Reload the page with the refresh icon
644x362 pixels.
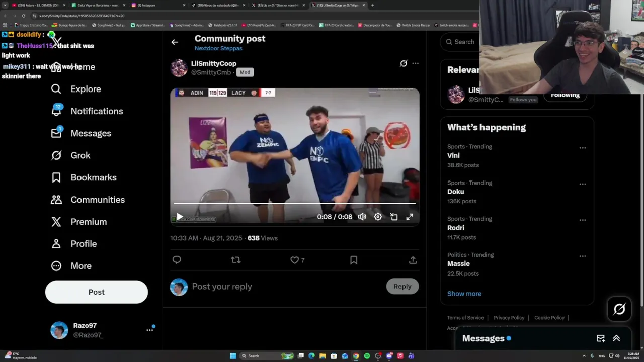tap(23, 16)
